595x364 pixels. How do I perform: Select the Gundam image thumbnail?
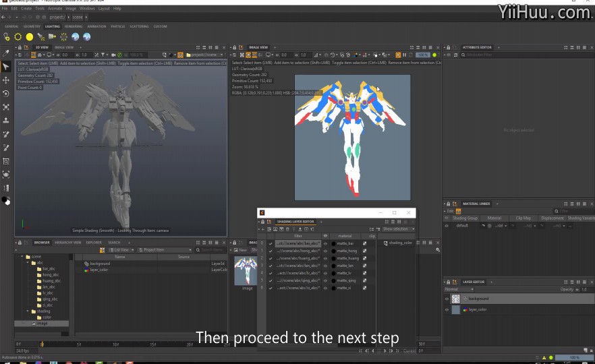pyautogui.click(x=246, y=271)
